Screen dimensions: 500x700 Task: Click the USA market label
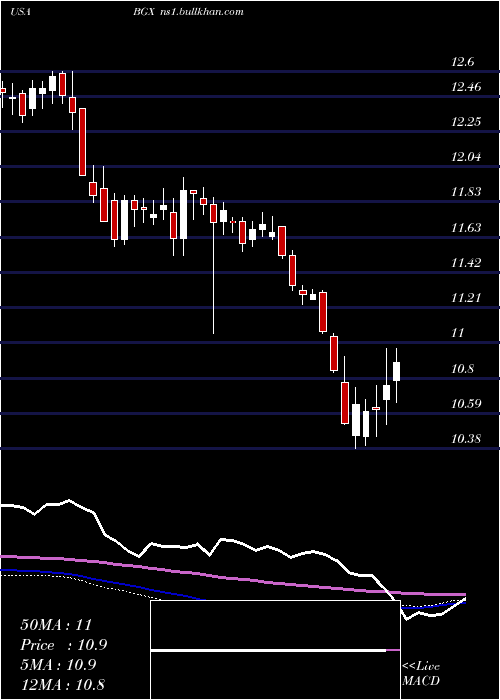pos(20,12)
